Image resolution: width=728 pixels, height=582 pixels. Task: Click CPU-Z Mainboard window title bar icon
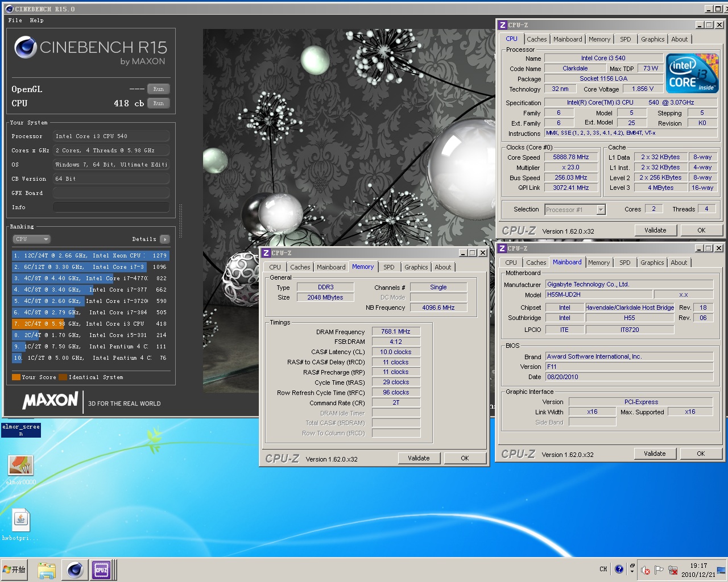click(502, 248)
